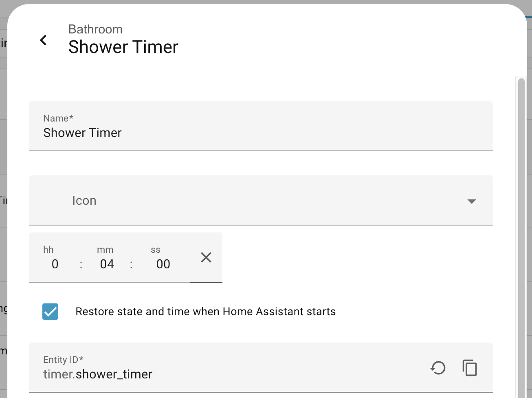Select the hours value 0 in the duration
The width and height of the screenshot is (532, 398).
pos(55,264)
